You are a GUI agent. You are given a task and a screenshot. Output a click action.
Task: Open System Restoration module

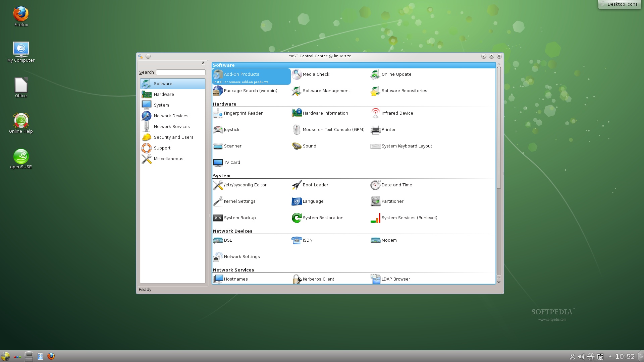318,218
